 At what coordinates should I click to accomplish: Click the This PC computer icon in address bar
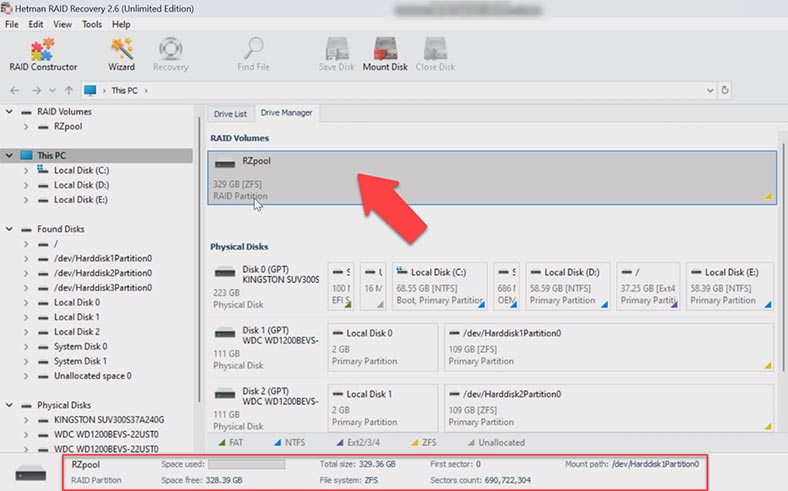tap(90, 90)
